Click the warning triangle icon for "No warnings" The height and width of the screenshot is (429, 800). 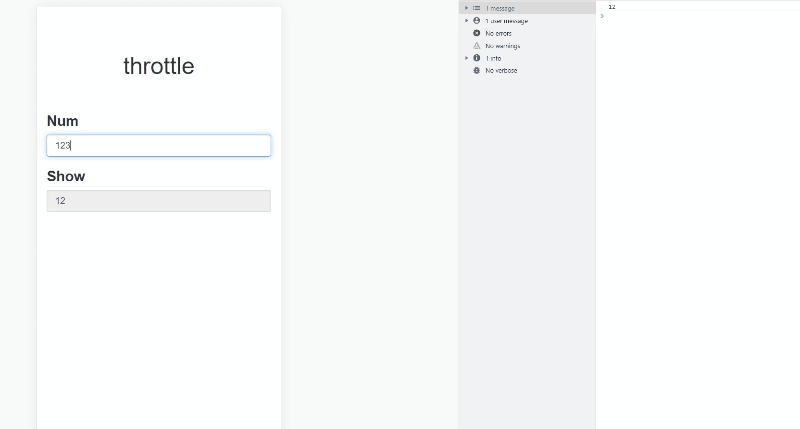pos(477,46)
